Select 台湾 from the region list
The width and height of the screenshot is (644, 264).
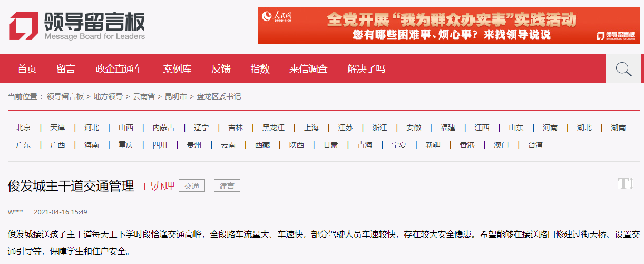point(535,145)
